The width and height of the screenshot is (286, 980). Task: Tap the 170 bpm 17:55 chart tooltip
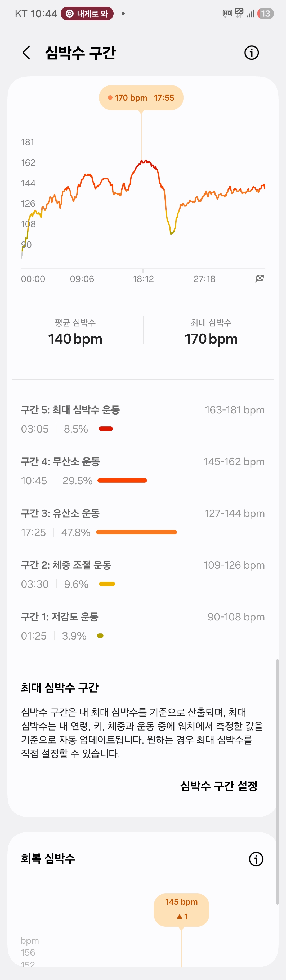(x=141, y=98)
